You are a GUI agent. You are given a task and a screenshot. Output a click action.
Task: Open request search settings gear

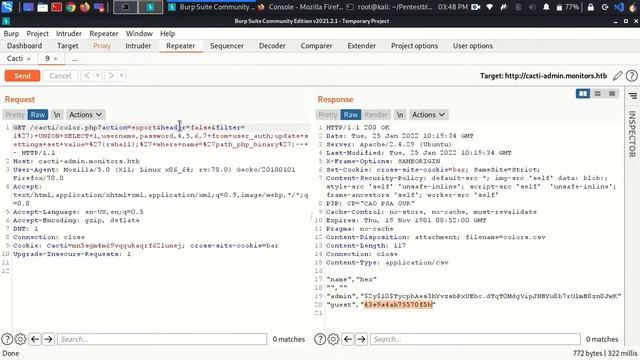tap(20, 339)
